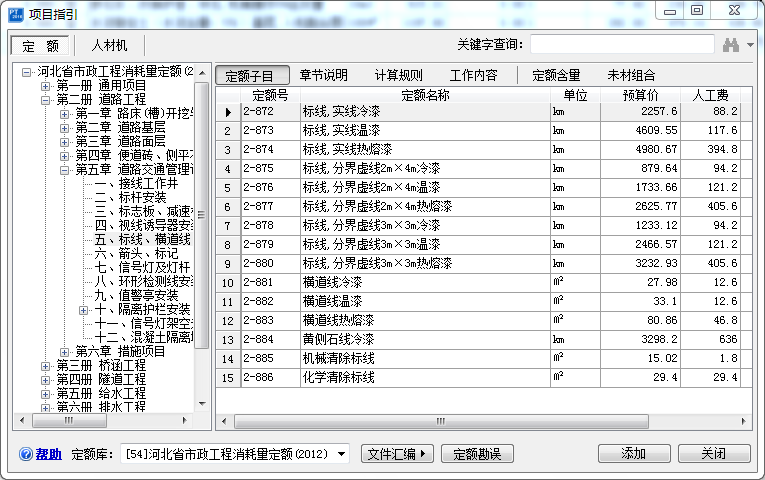Switch to the 人材机 tab
765x480 pixels.
109,45
